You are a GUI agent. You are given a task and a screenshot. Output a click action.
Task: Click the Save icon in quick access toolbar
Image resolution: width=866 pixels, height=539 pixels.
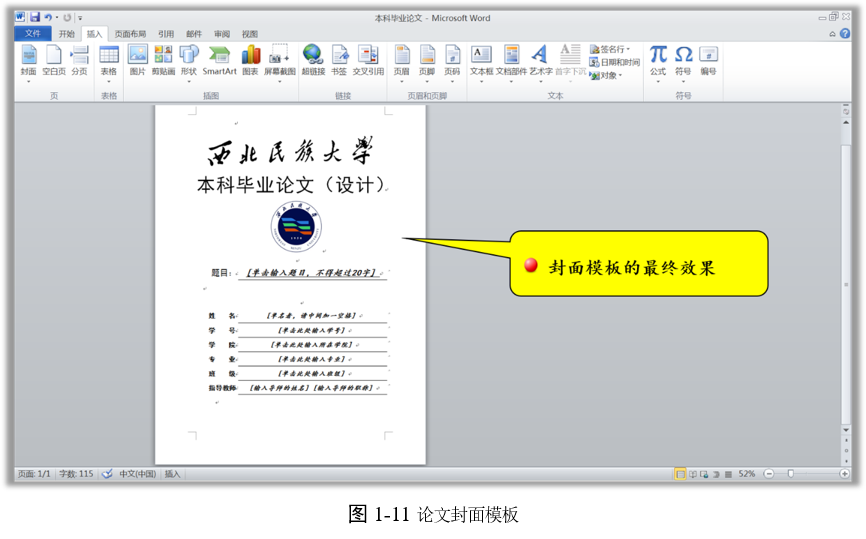(35, 18)
